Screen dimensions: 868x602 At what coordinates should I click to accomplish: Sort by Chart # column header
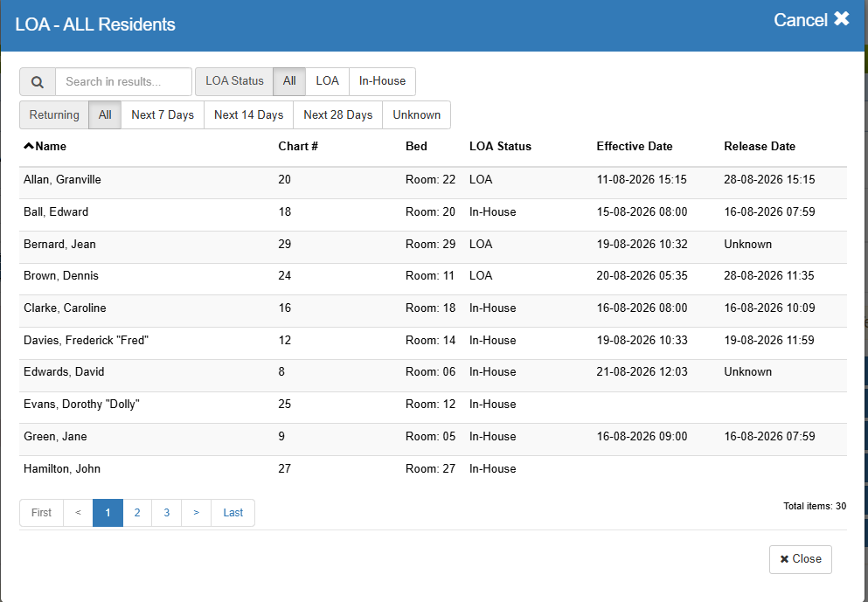[x=298, y=147]
